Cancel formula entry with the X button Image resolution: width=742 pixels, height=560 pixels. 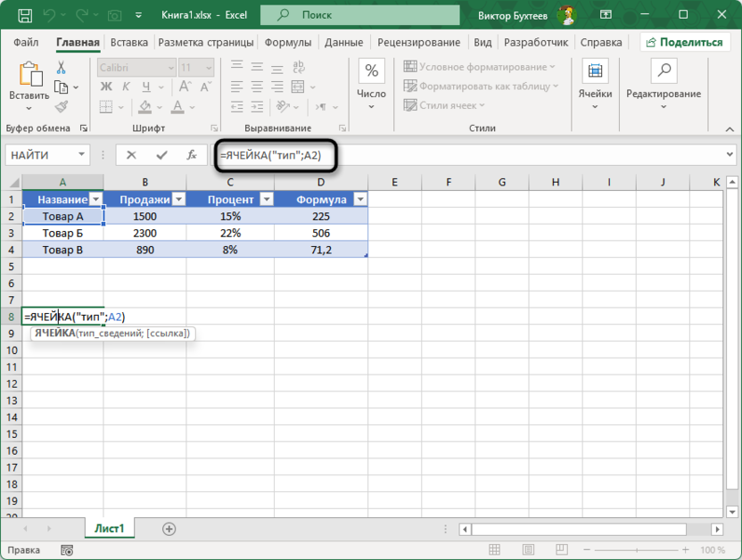[x=131, y=155]
